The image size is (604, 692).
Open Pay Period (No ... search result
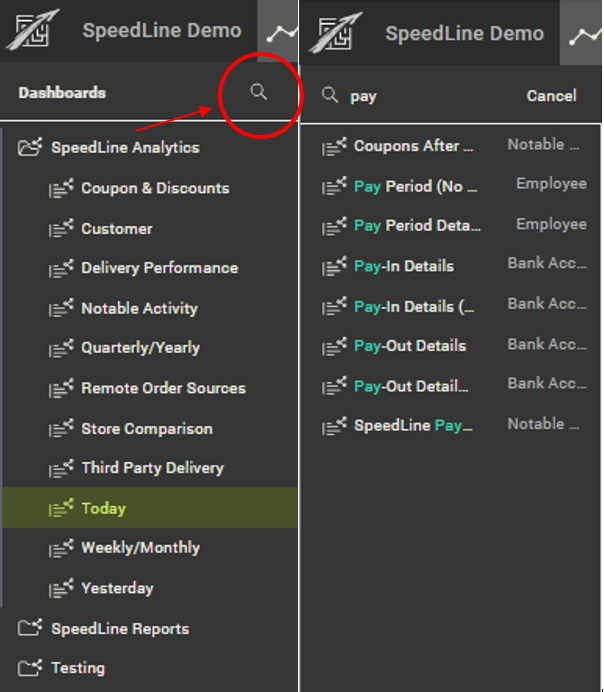point(416,186)
